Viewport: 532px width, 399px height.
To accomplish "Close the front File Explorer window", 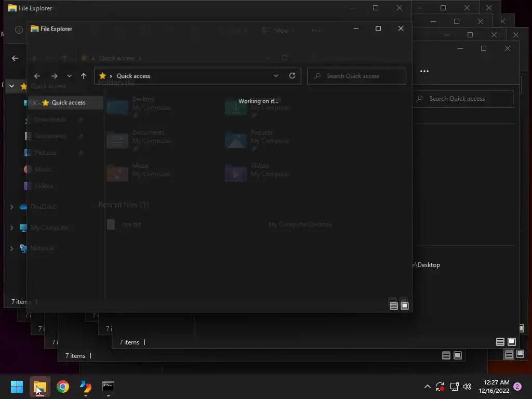I will point(401,29).
